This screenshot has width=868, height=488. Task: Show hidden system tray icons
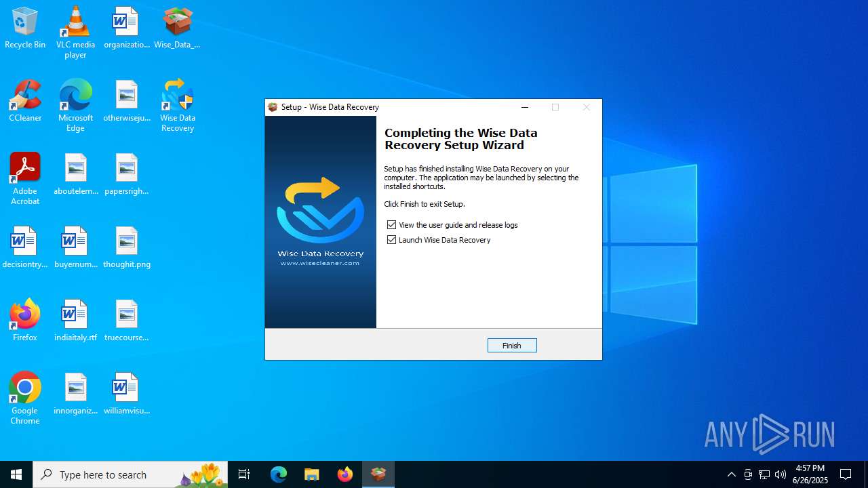(732, 474)
